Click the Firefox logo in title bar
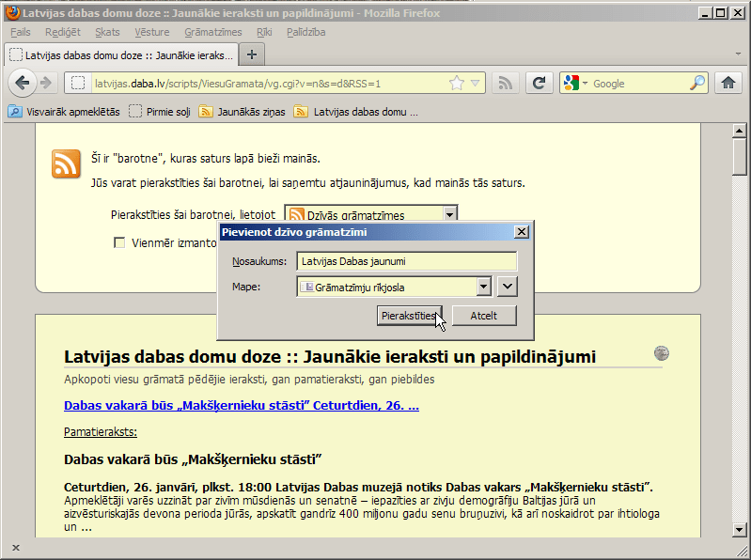 click(x=12, y=12)
